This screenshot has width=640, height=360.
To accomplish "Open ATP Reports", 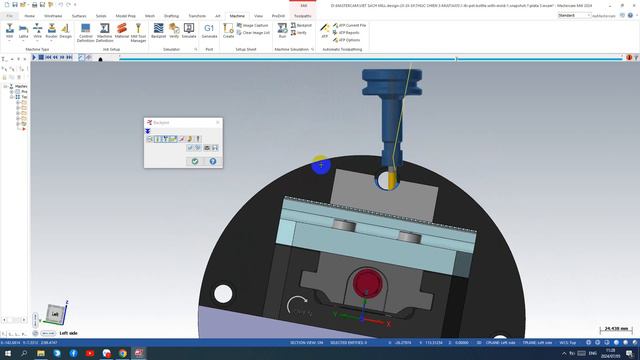I will 346,33.
